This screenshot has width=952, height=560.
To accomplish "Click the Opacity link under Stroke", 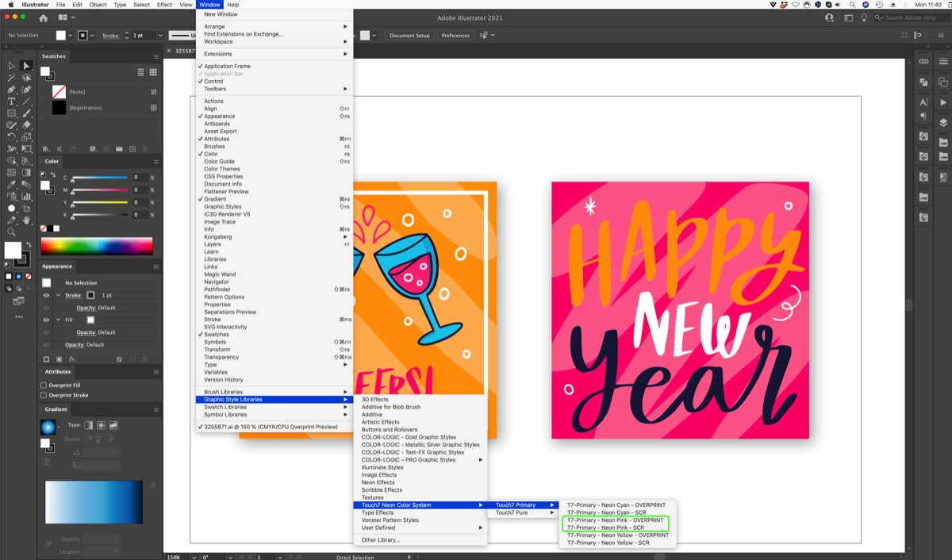I will coord(86,308).
